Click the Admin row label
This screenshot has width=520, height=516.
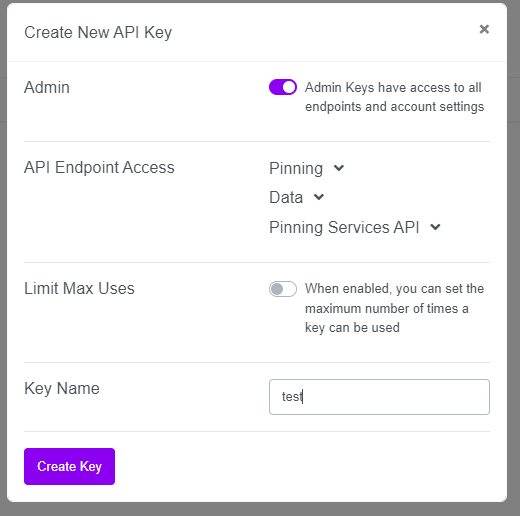click(x=47, y=88)
